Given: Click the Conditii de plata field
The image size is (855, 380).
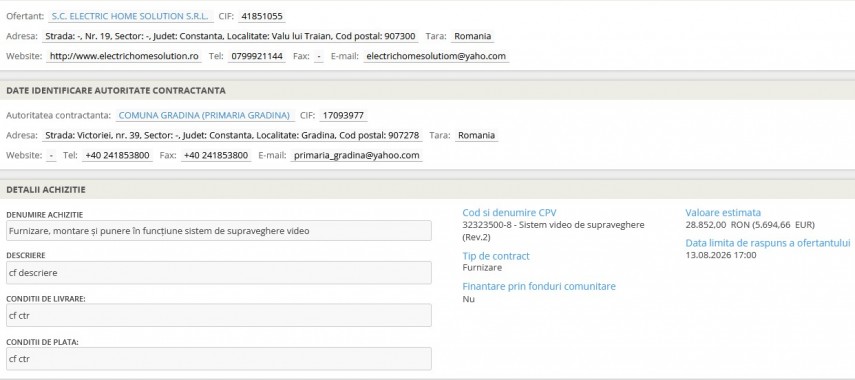Looking at the screenshot, I should [x=219, y=359].
